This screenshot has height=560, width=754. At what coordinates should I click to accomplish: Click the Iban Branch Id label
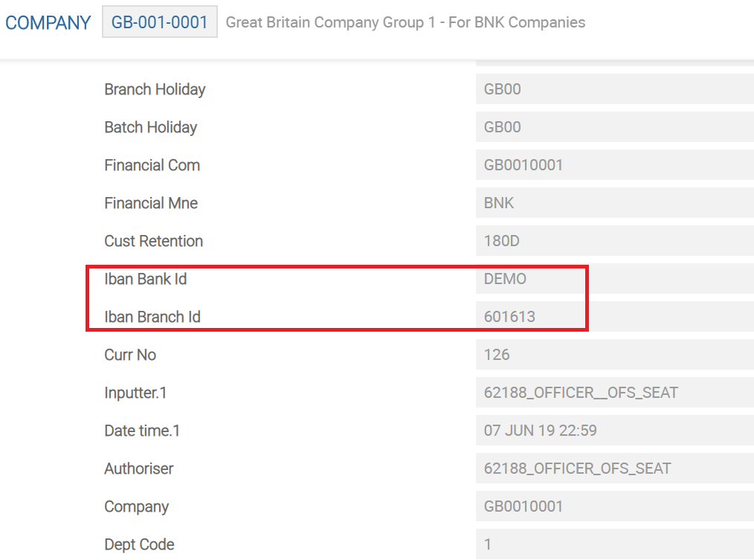coord(152,317)
